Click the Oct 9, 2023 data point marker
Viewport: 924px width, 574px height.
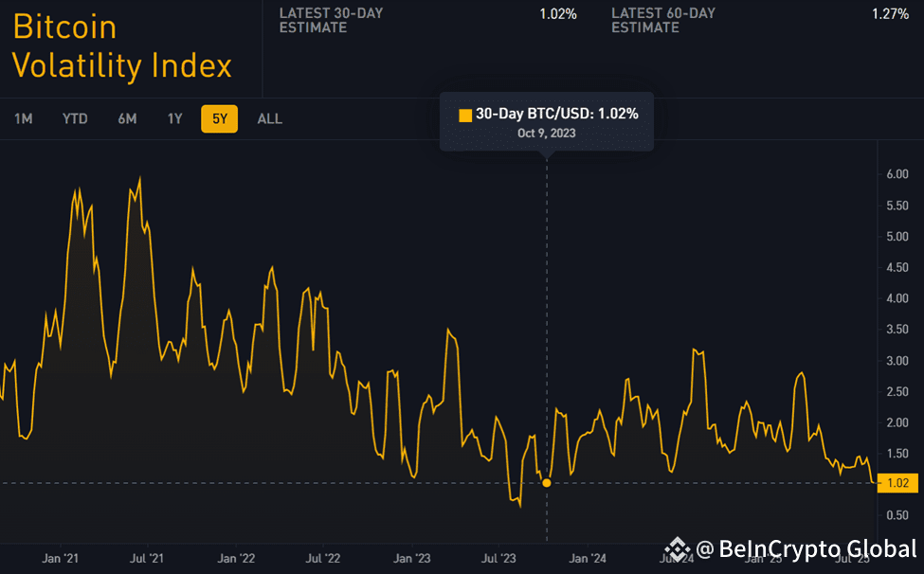(x=547, y=483)
